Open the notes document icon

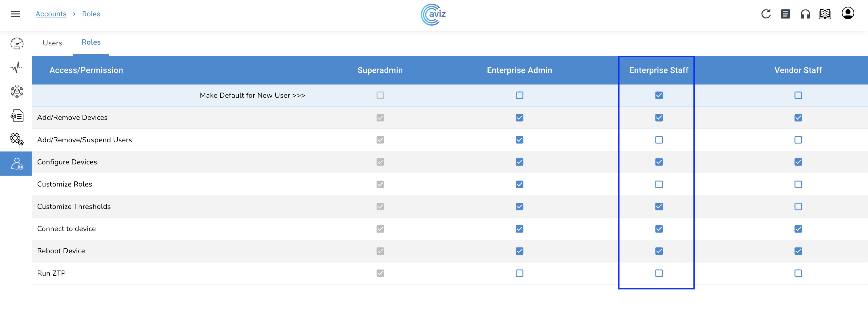(x=785, y=14)
